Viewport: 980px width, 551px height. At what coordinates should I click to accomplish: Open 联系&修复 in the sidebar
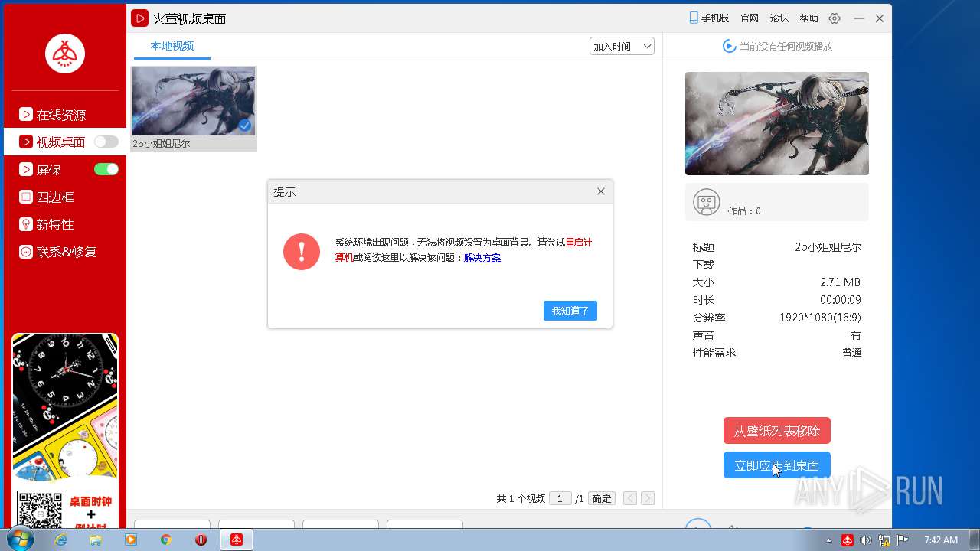pyautogui.click(x=65, y=252)
